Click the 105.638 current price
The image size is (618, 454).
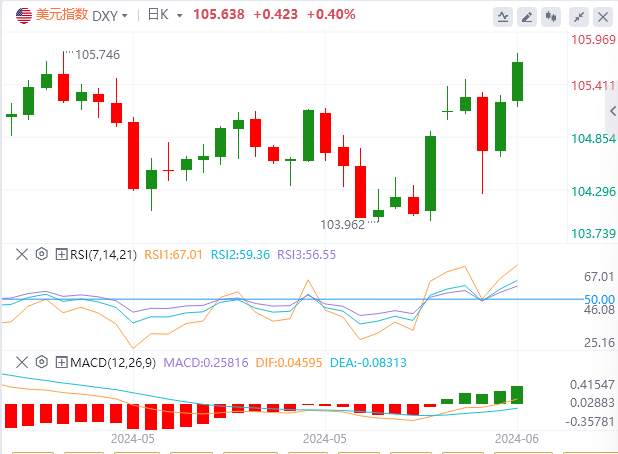(219, 15)
